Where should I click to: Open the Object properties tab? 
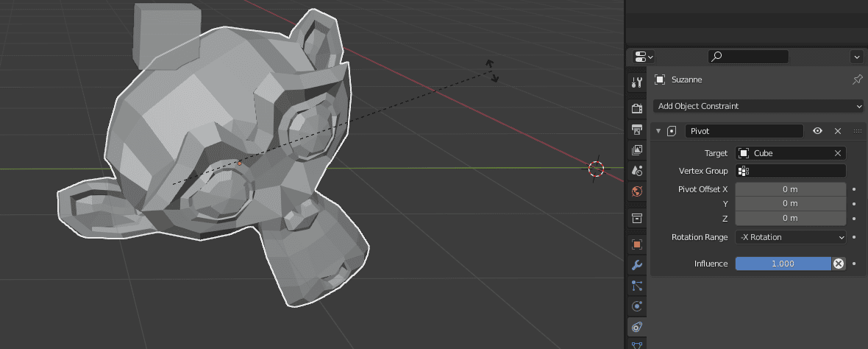[x=636, y=244]
